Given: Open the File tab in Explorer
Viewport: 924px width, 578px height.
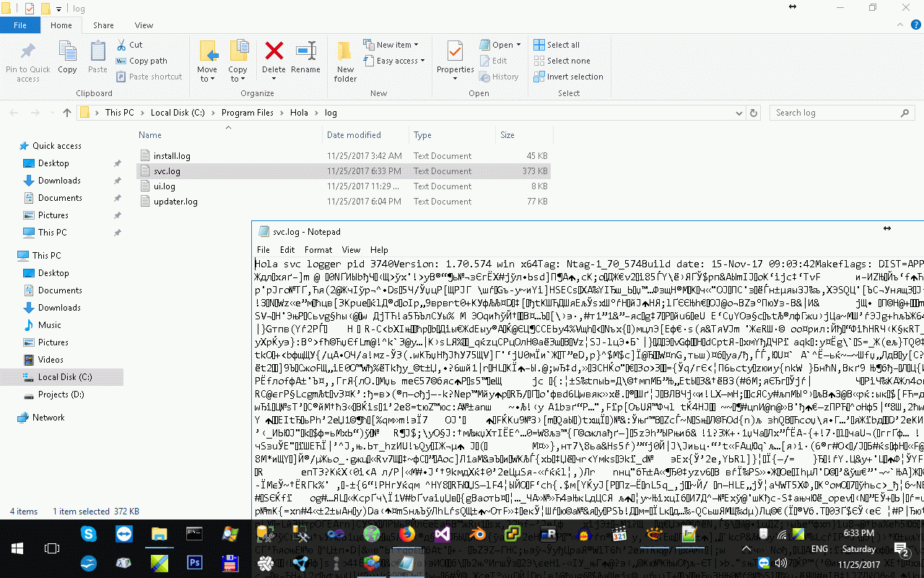Looking at the screenshot, I should tap(20, 25).
